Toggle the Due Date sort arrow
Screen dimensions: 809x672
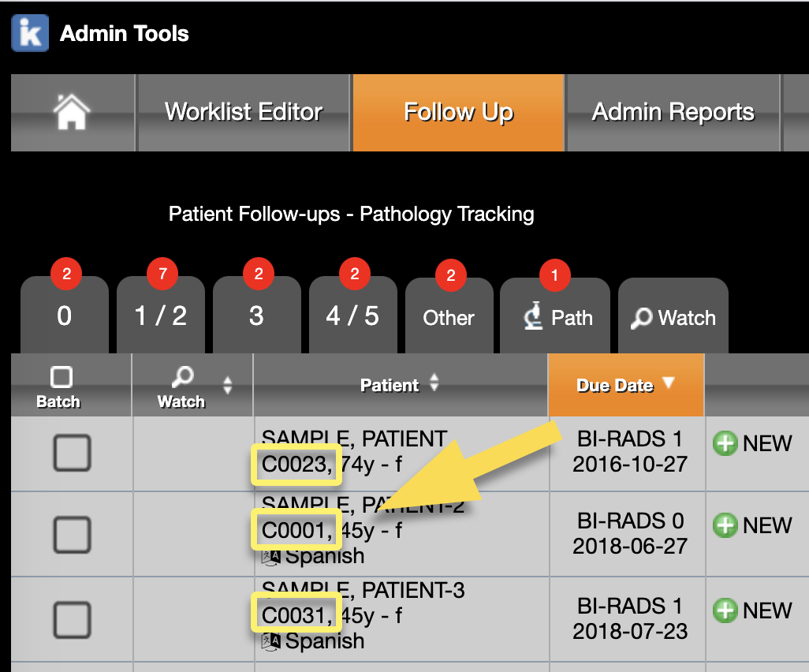pos(669,383)
